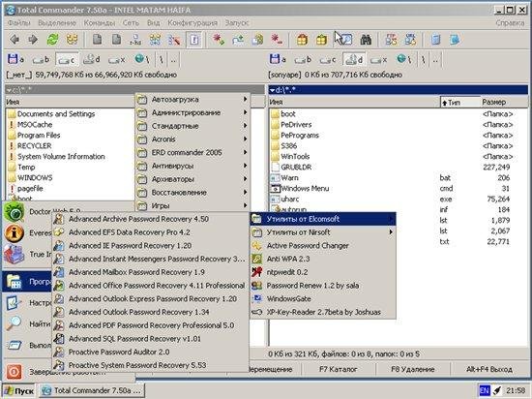
Task: Select left panel floppy drive a
Action: 15,59
